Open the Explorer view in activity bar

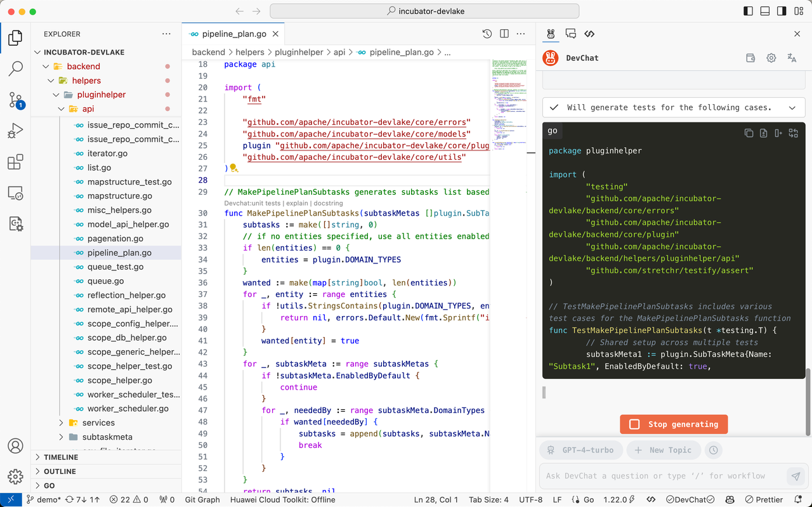coord(15,37)
